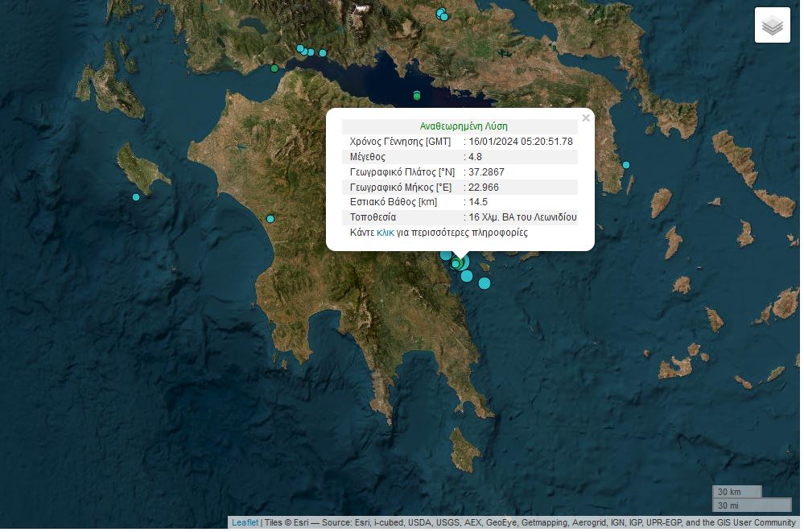The height and width of the screenshot is (532, 804).
Task: Select the cyan marker on the western Peloponnese coast
Action: click(270, 218)
